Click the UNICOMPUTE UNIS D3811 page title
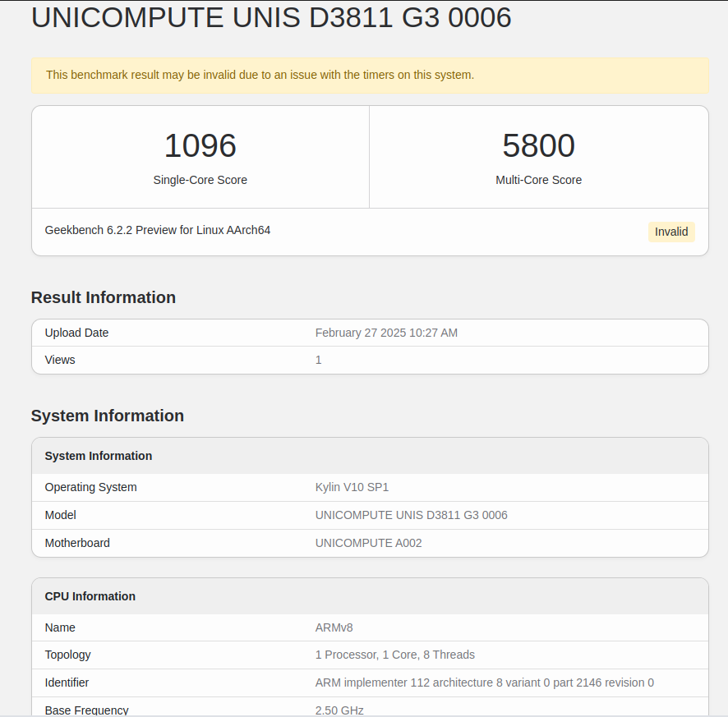The height and width of the screenshot is (717, 728). click(x=271, y=17)
